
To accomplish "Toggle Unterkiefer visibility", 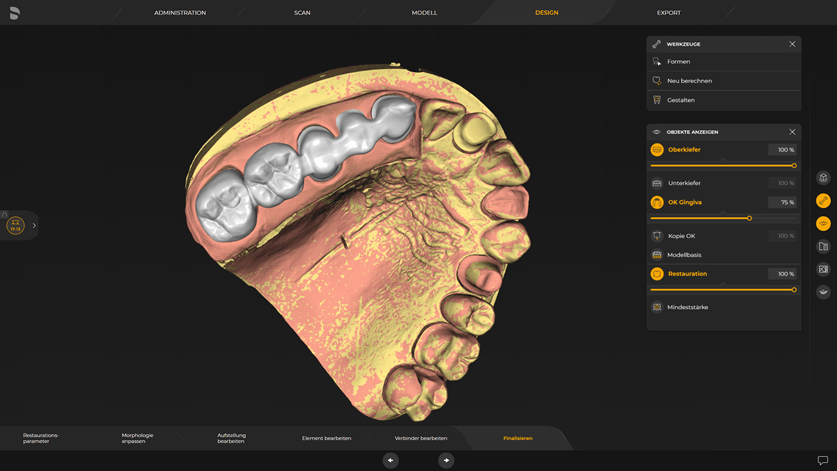I will (657, 183).
